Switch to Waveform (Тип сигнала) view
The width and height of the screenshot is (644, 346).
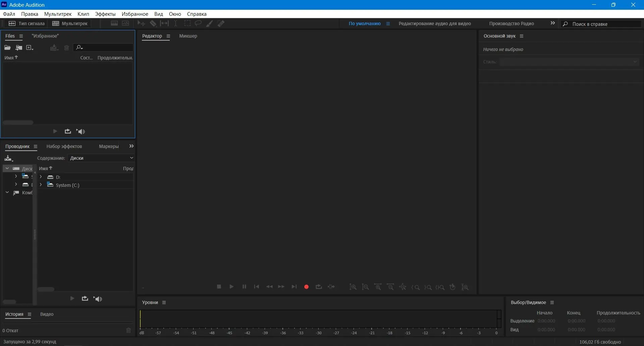[26, 23]
